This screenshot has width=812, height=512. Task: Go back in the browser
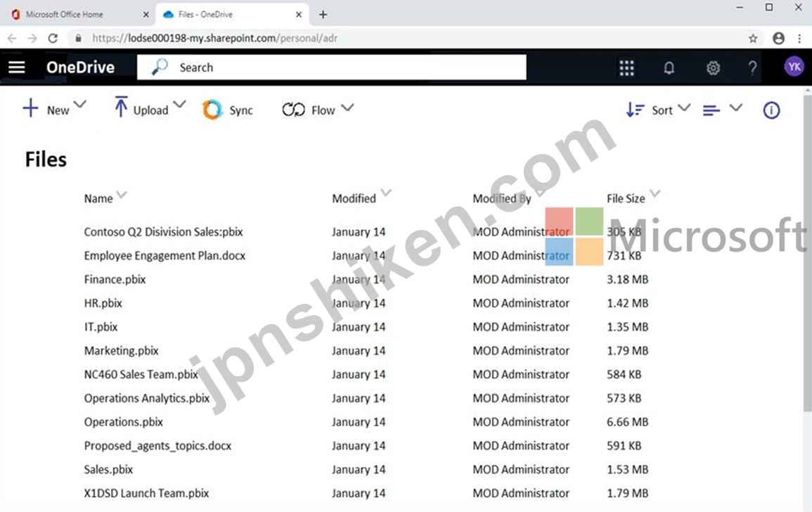12,38
